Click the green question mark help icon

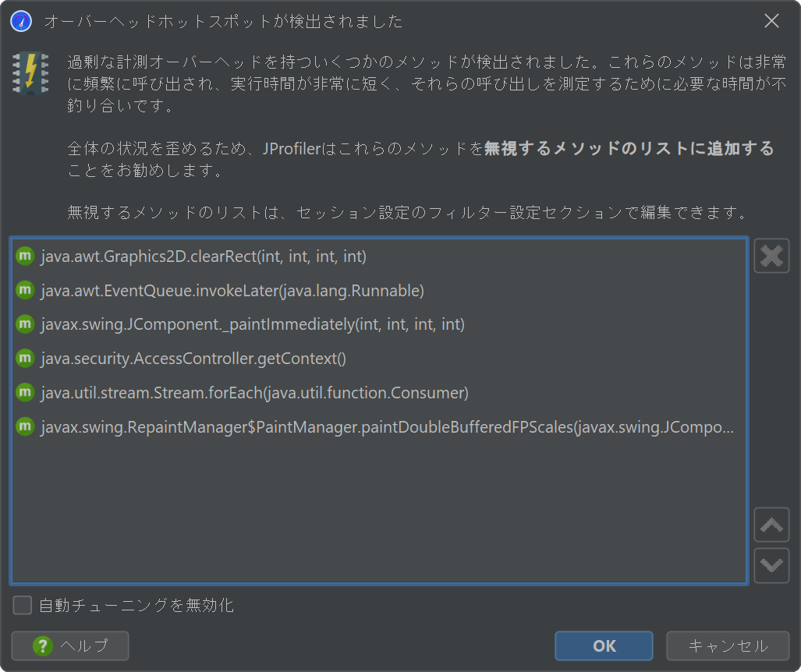pos(43,646)
